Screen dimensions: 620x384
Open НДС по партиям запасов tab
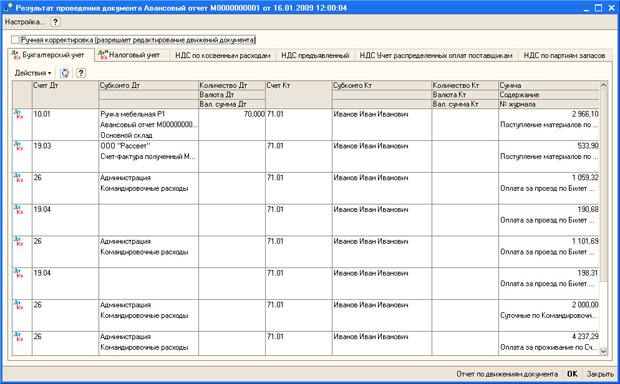(564, 55)
